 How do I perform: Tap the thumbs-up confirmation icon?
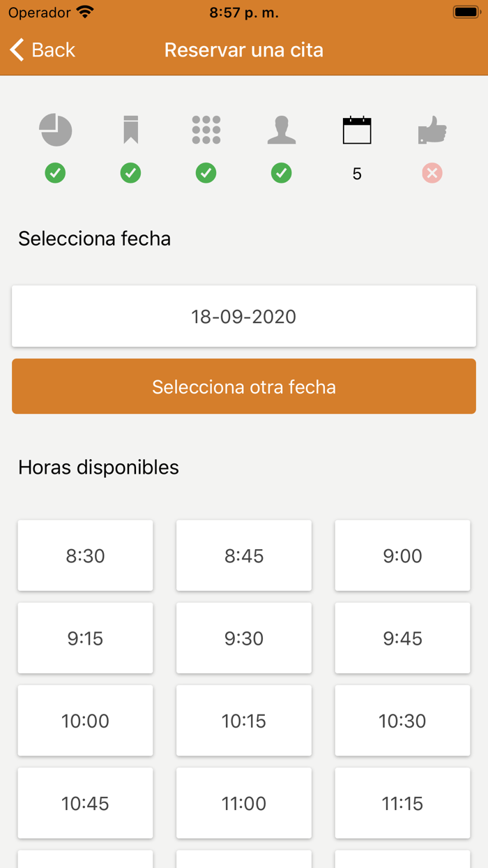(432, 130)
